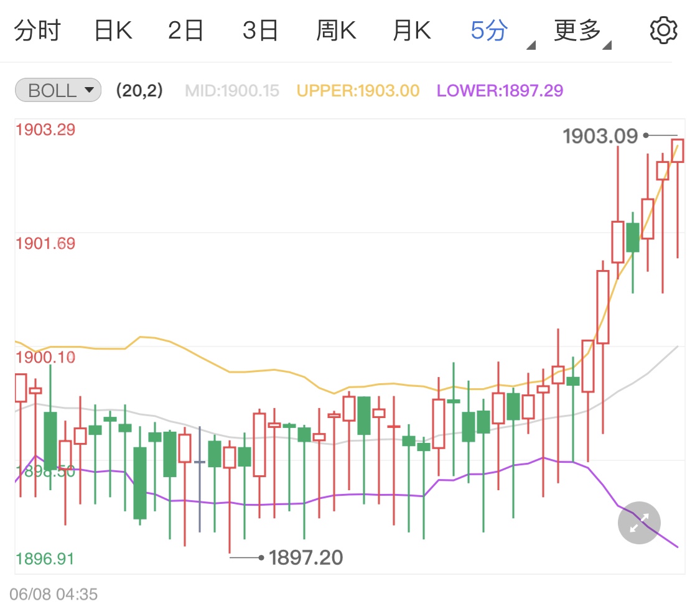Image resolution: width=700 pixels, height=614 pixels.
Task: Expand chart to fullscreen with arrows button
Action: click(639, 523)
